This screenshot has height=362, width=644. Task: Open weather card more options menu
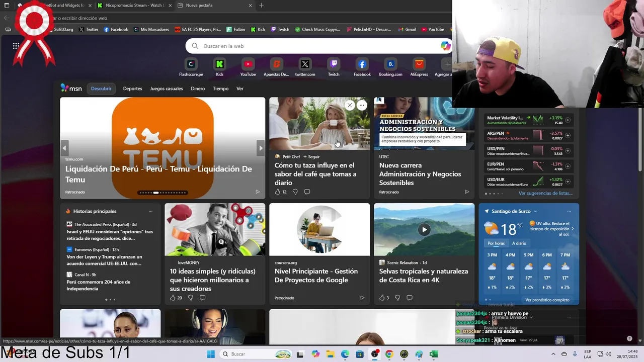pos(569,211)
